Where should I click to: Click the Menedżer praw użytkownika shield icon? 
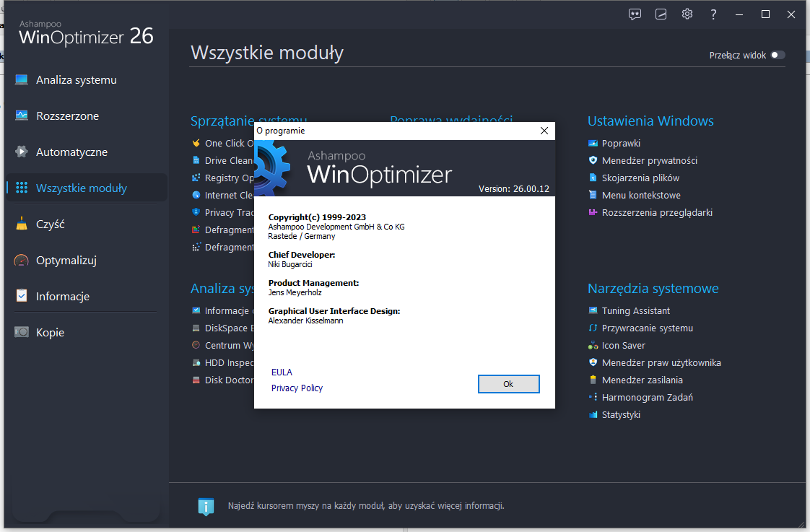click(593, 362)
